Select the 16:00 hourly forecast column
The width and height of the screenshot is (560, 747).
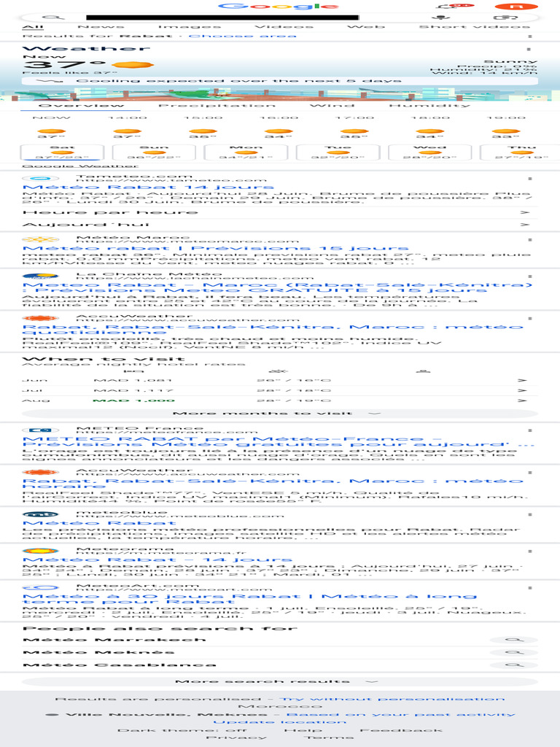pos(279,127)
